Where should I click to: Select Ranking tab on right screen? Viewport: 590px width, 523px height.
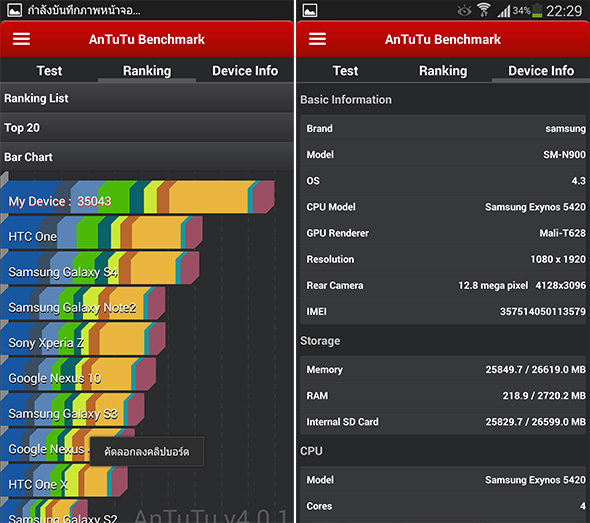443,70
